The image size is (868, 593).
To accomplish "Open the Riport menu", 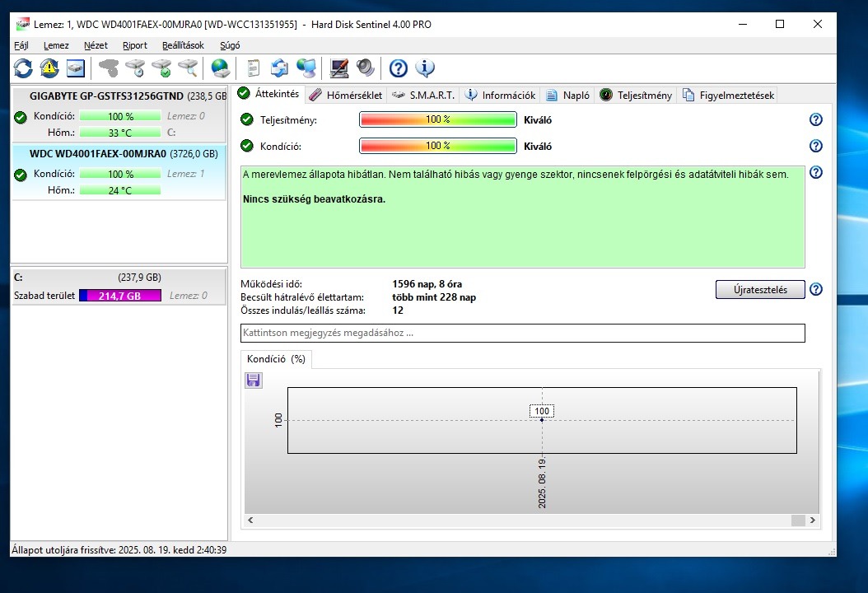I will point(134,45).
